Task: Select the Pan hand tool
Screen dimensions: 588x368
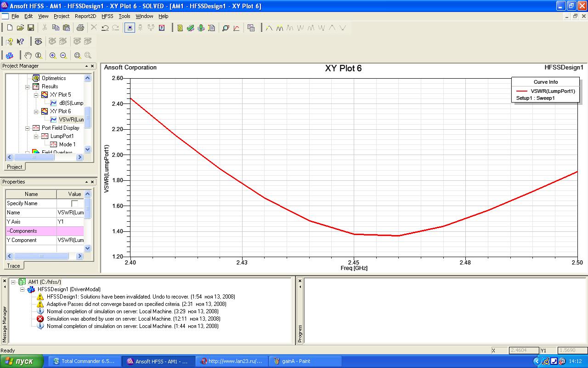Action: point(28,56)
